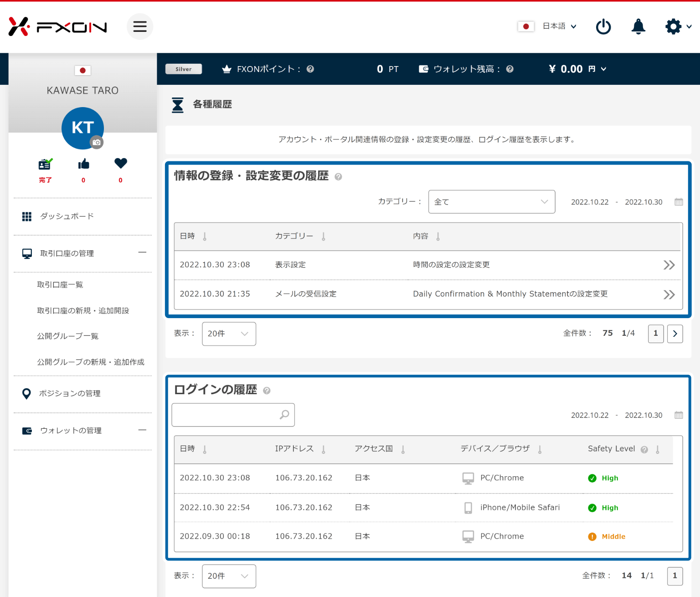The width and height of the screenshot is (700, 597).
Task: Click the iPhone/Mobile Safari login entry
Action: pyautogui.click(x=520, y=508)
